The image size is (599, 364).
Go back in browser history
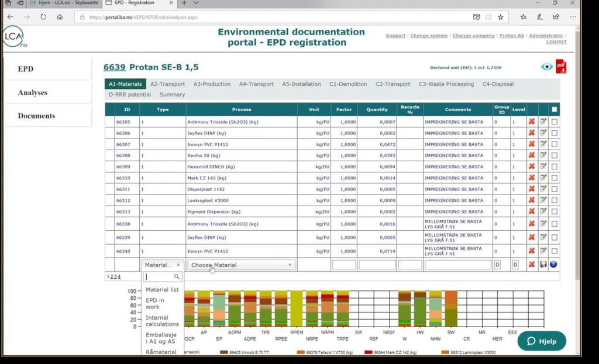coord(11,17)
